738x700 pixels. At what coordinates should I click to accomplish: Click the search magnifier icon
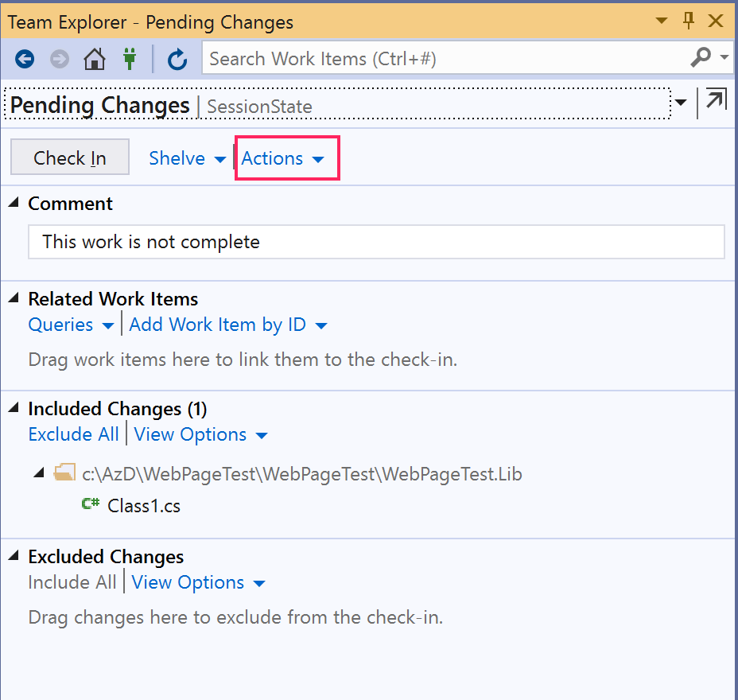pos(700,58)
